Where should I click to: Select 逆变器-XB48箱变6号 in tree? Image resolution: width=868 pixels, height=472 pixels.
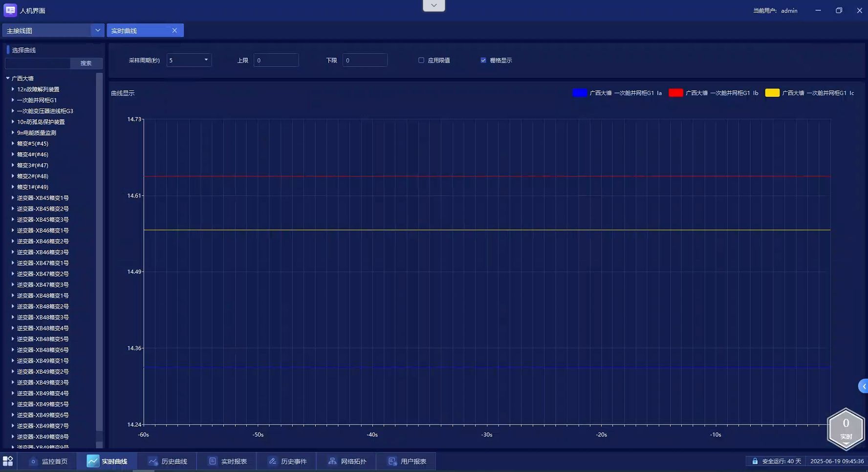(43, 350)
